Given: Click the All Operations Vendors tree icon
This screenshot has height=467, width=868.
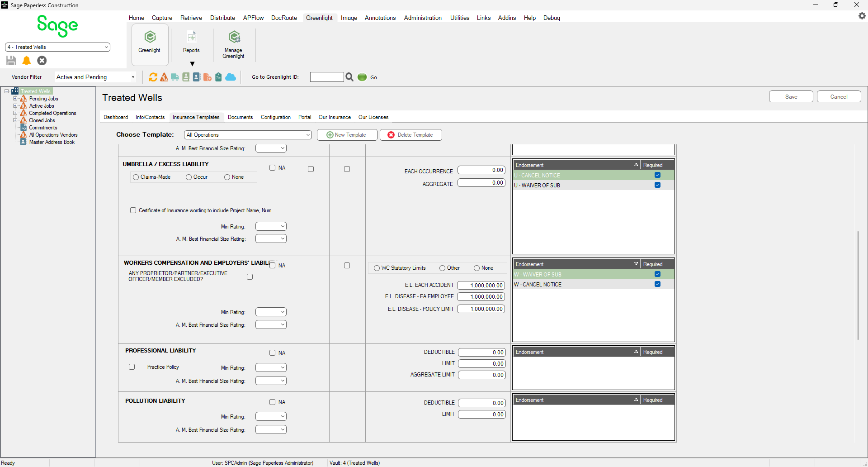Looking at the screenshot, I should pyautogui.click(x=24, y=135).
